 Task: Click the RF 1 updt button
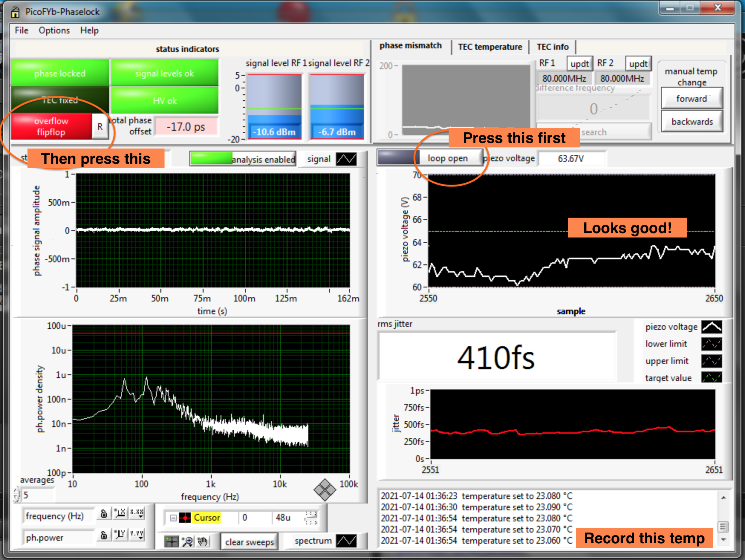579,64
